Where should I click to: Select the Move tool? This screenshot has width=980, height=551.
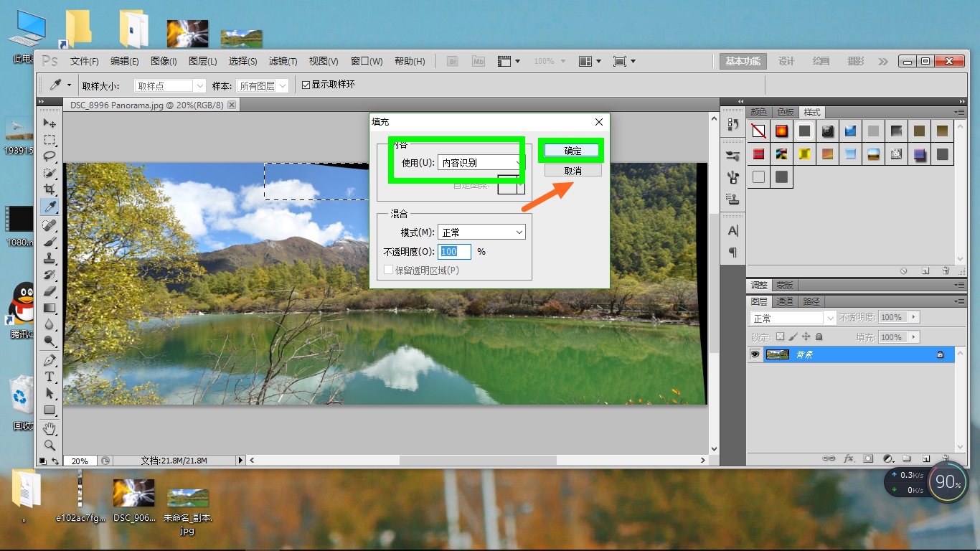[50, 123]
